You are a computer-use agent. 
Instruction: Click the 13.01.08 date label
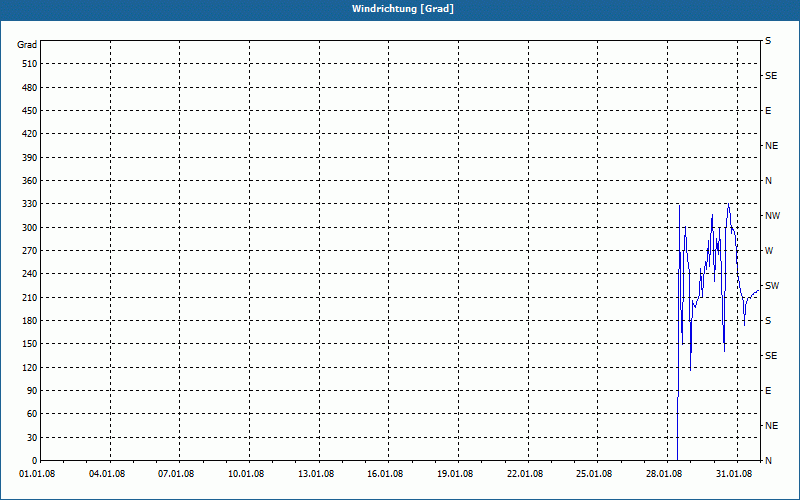tap(316, 474)
